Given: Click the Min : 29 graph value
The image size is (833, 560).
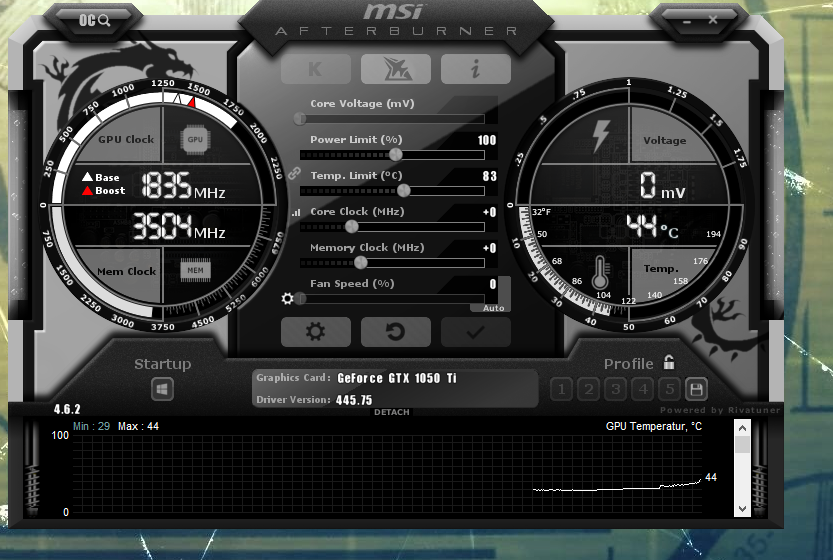Looking at the screenshot, I should pyautogui.click(x=91, y=426).
